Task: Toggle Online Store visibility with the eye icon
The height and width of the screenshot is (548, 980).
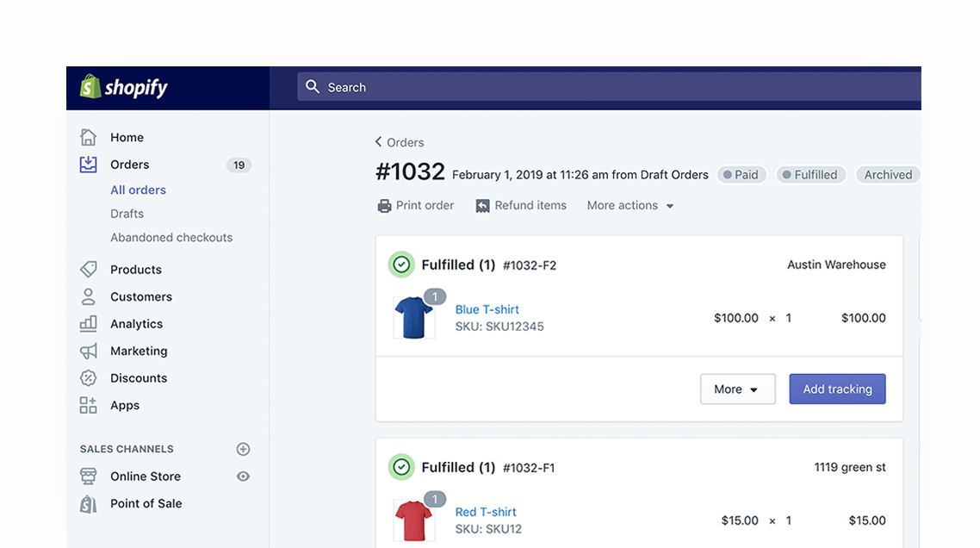Action: click(x=243, y=476)
